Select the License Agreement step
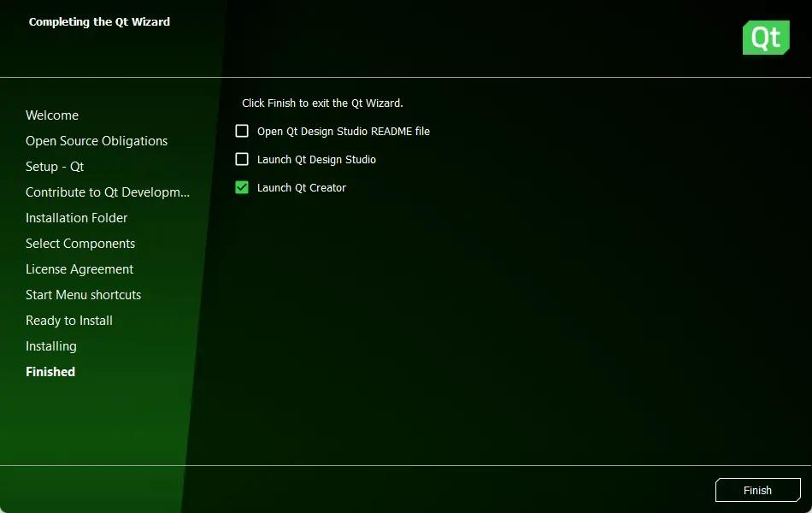This screenshot has height=513, width=812. click(79, 269)
